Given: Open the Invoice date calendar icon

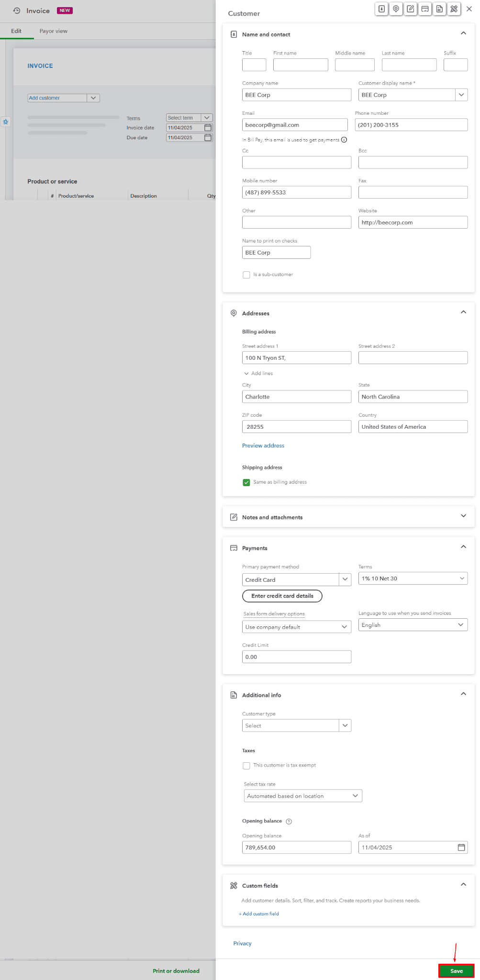Looking at the screenshot, I should (x=208, y=128).
